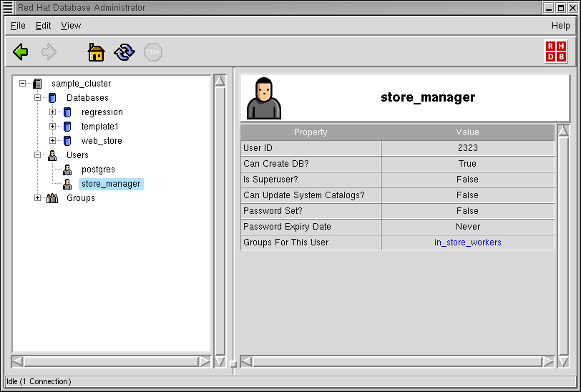This screenshot has width=581, height=392.
Task: Click the tree pane scroll-up arrow
Action: coord(220,81)
